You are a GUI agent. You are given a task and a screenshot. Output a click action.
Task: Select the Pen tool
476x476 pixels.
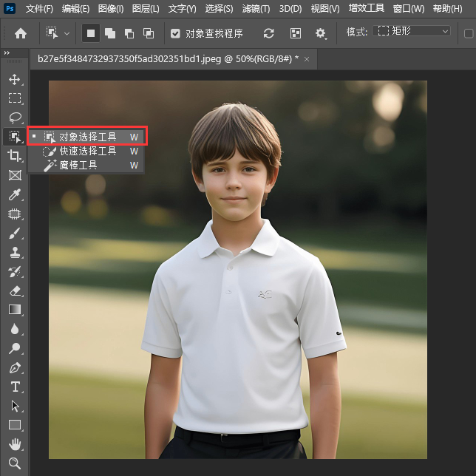click(x=15, y=367)
